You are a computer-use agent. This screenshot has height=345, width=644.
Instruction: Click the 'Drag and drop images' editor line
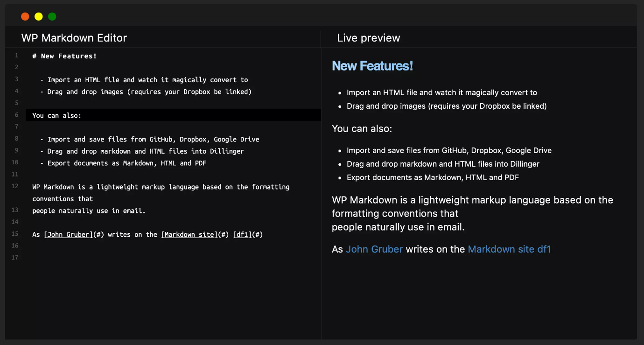pyautogui.click(x=149, y=92)
